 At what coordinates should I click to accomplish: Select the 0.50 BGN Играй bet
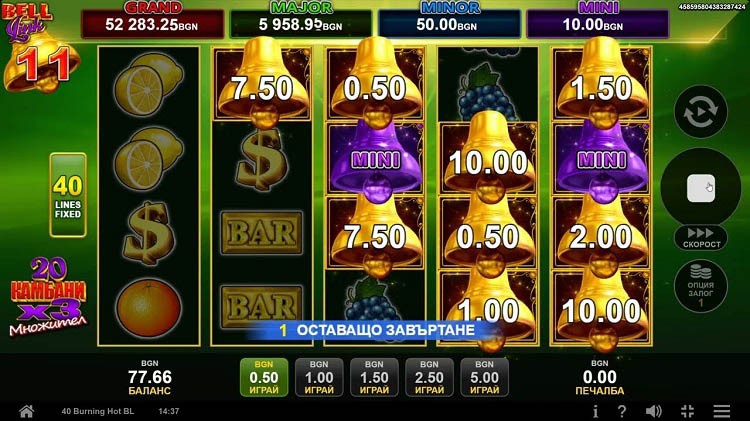(264, 377)
